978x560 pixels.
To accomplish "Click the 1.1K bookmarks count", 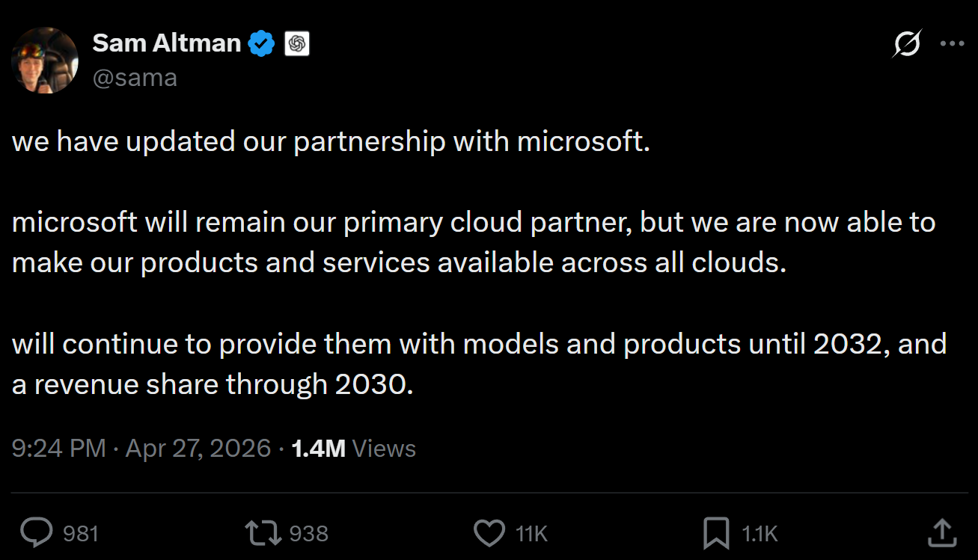I will (x=760, y=534).
